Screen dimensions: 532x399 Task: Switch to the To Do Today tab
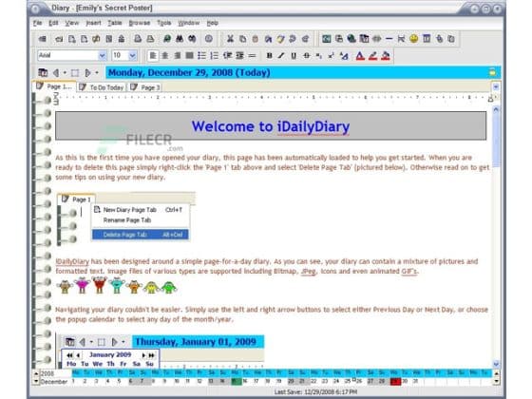coord(103,87)
